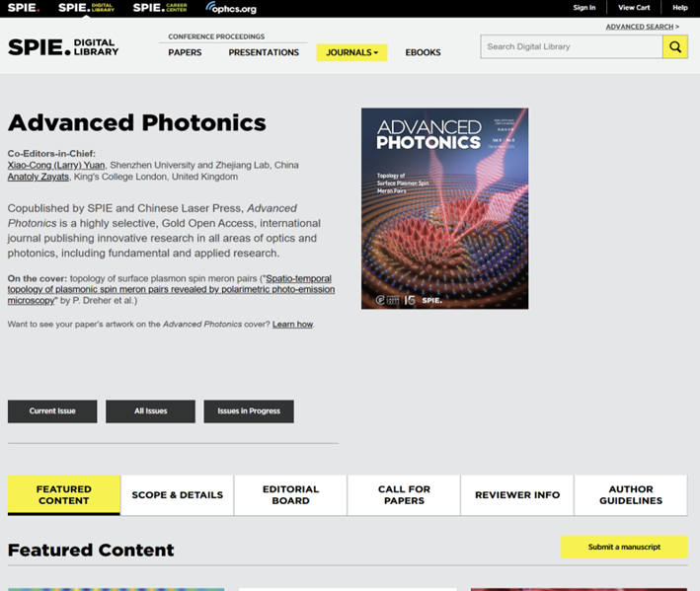Click the SPIE logo in top bar
This screenshot has width=700, height=591.
click(x=24, y=8)
